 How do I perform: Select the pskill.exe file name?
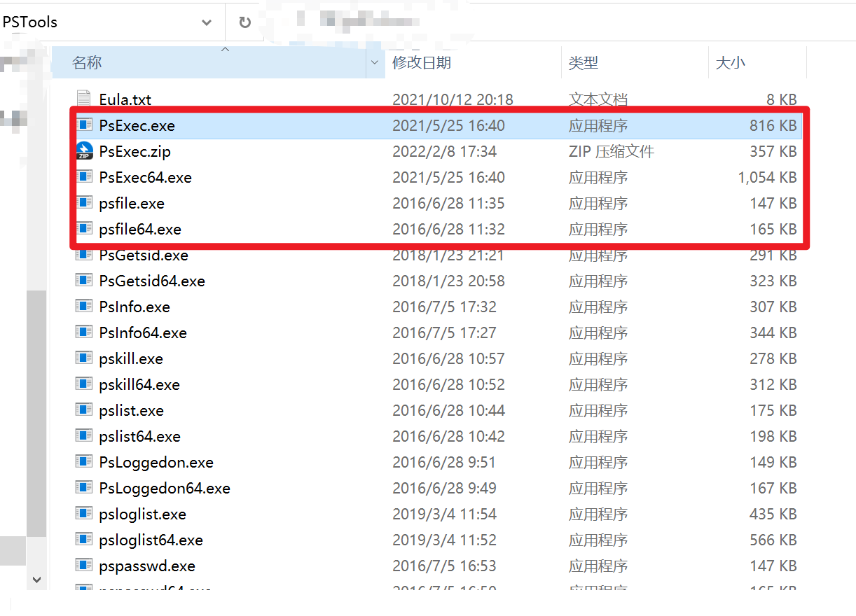tap(131, 358)
